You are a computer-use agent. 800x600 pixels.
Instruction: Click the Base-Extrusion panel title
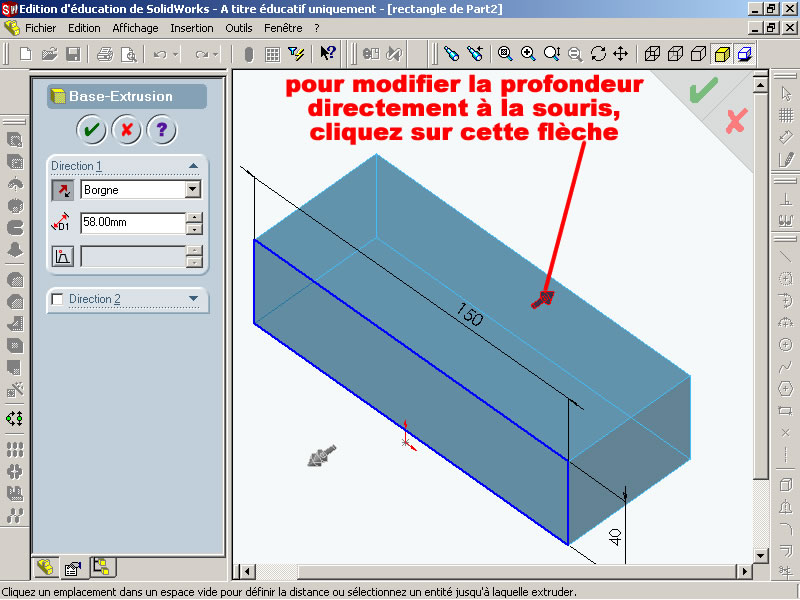coord(121,96)
